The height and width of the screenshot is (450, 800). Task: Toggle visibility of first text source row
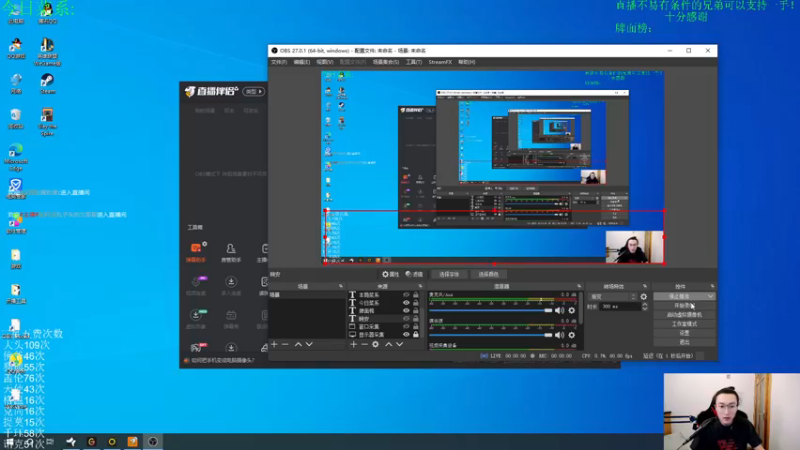click(x=406, y=295)
